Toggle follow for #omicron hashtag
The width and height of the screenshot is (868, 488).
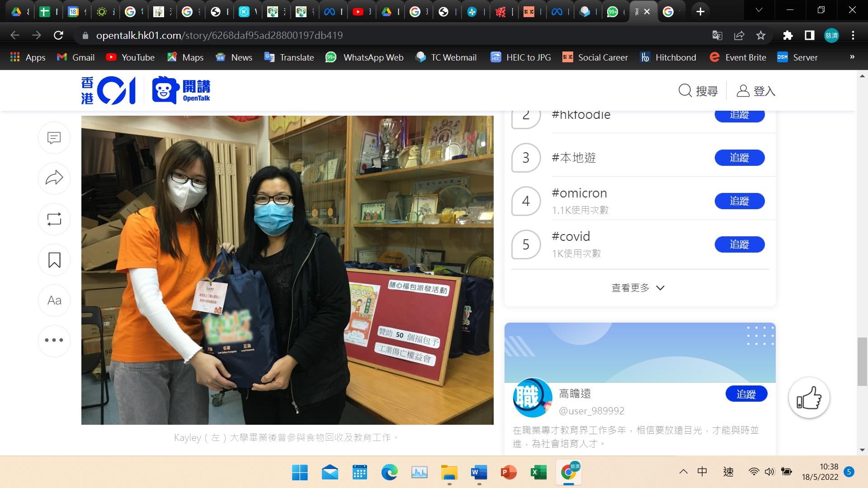[x=739, y=201]
